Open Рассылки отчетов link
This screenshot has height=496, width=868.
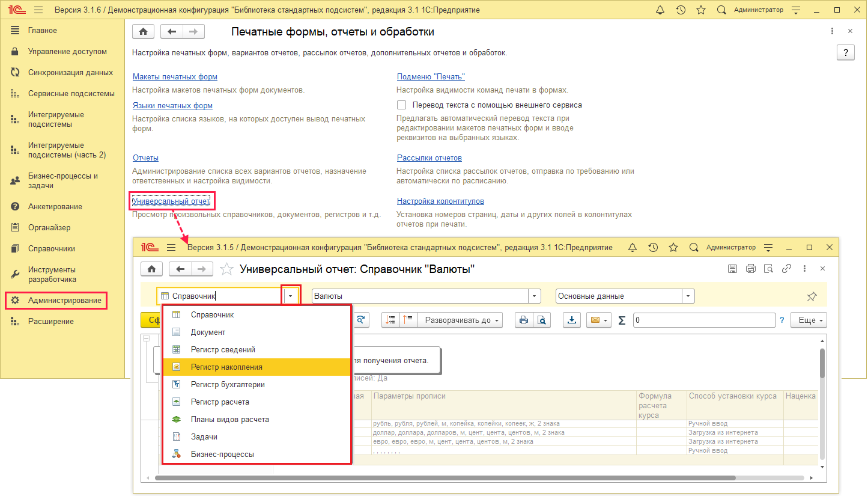click(x=429, y=158)
